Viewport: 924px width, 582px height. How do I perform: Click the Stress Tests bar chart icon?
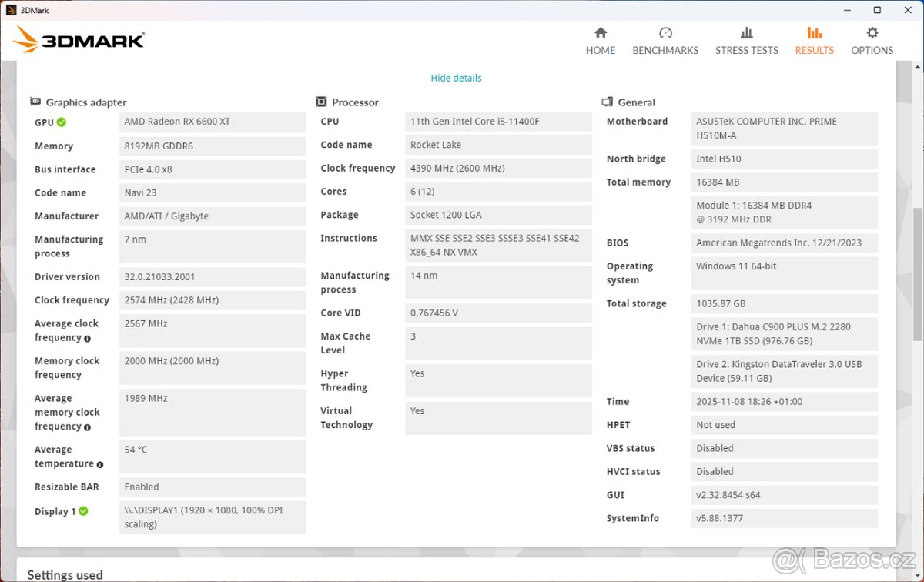click(746, 33)
